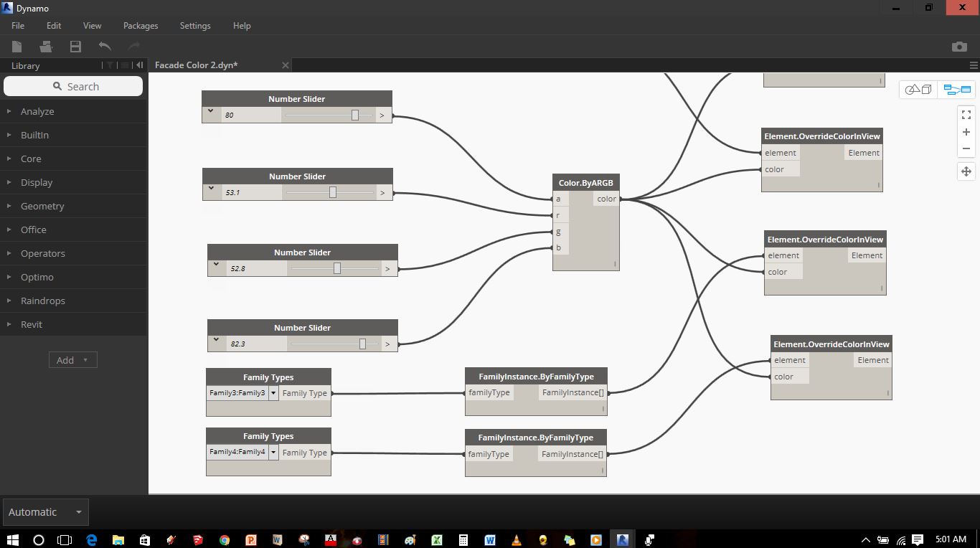Change library view layout icon

[125, 65]
